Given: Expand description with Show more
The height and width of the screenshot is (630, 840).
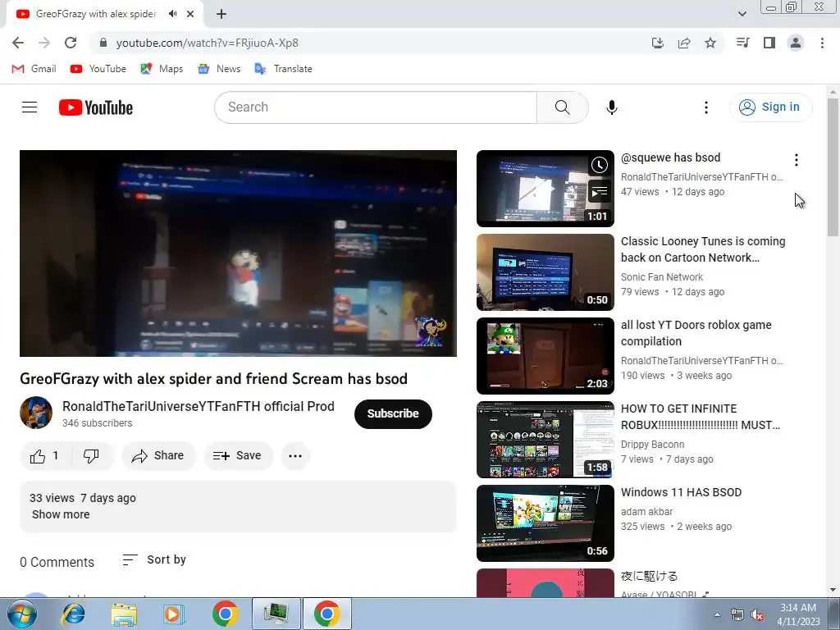Looking at the screenshot, I should 61,514.
